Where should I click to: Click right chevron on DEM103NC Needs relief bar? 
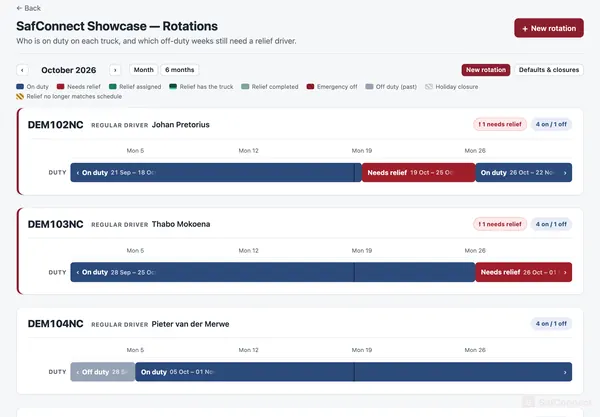coord(565,272)
